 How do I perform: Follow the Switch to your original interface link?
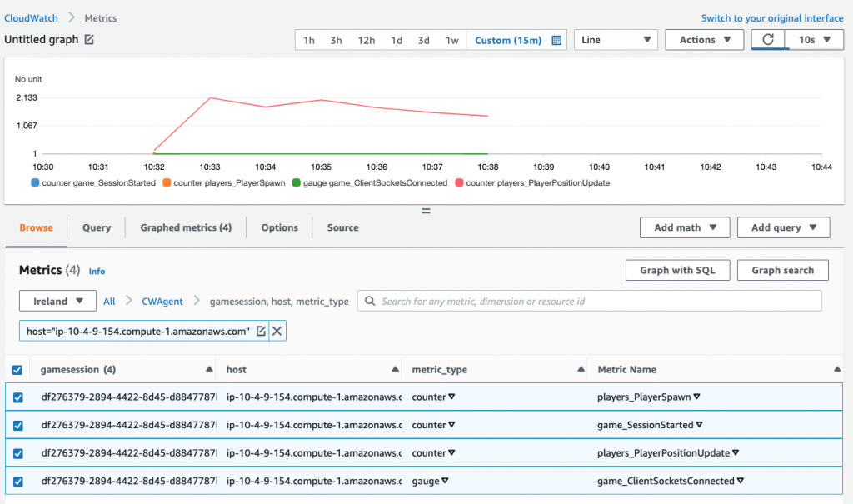click(x=771, y=17)
